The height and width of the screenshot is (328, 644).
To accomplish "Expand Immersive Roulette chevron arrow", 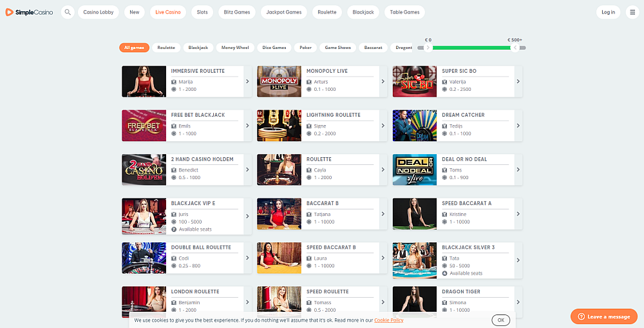I will click(247, 82).
